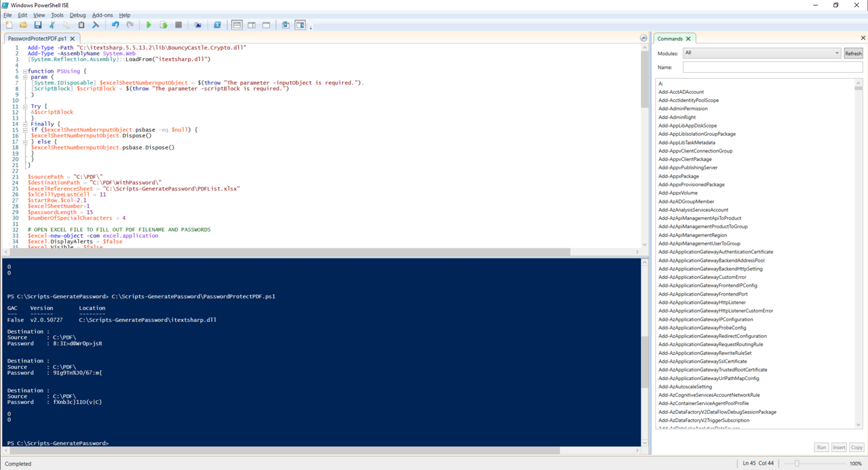The width and height of the screenshot is (868, 470).
Task: Open the File menu
Action: [x=7, y=15]
